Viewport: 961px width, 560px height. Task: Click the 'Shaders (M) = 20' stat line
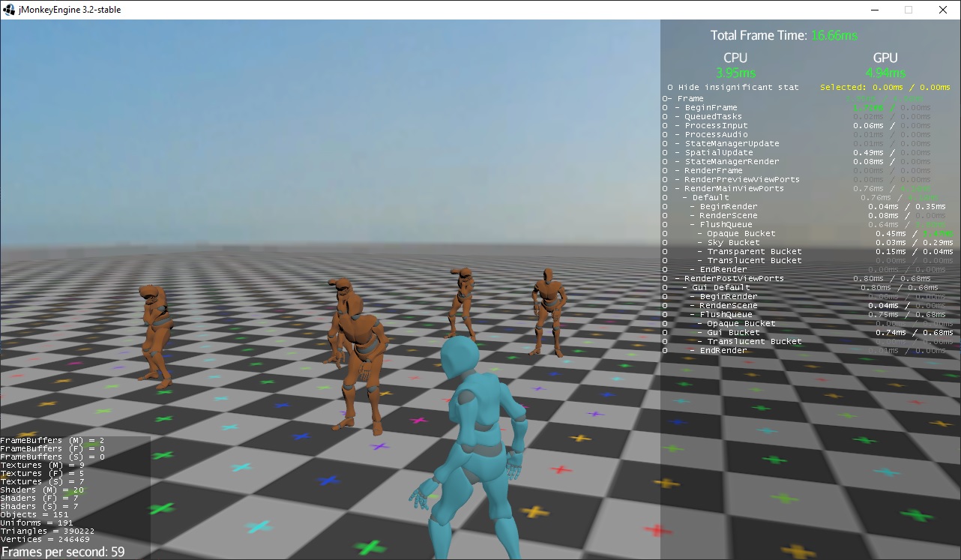coord(42,490)
